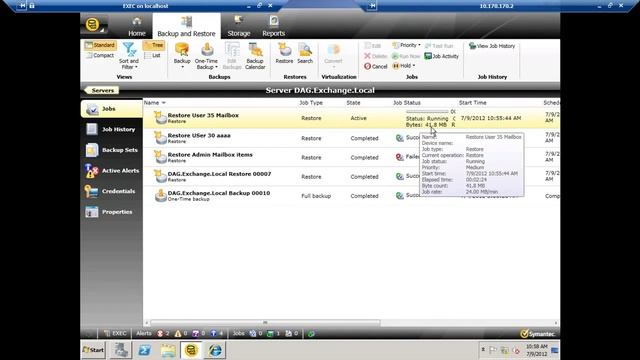Viewport: 640px width, 360px height.
Task: Sort by the Name column header
Action: coord(151,103)
